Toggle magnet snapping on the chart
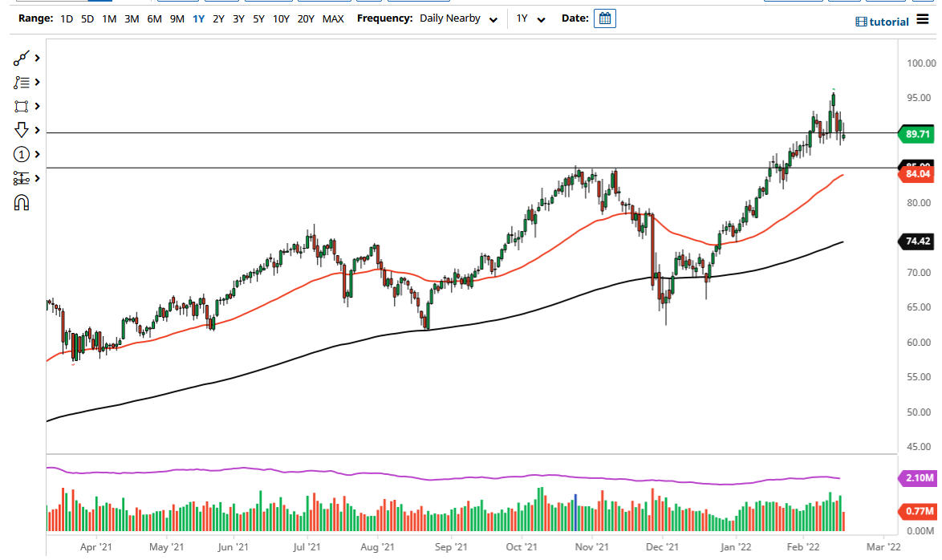The height and width of the screenshot is (560, 942). tap(22, 202)
